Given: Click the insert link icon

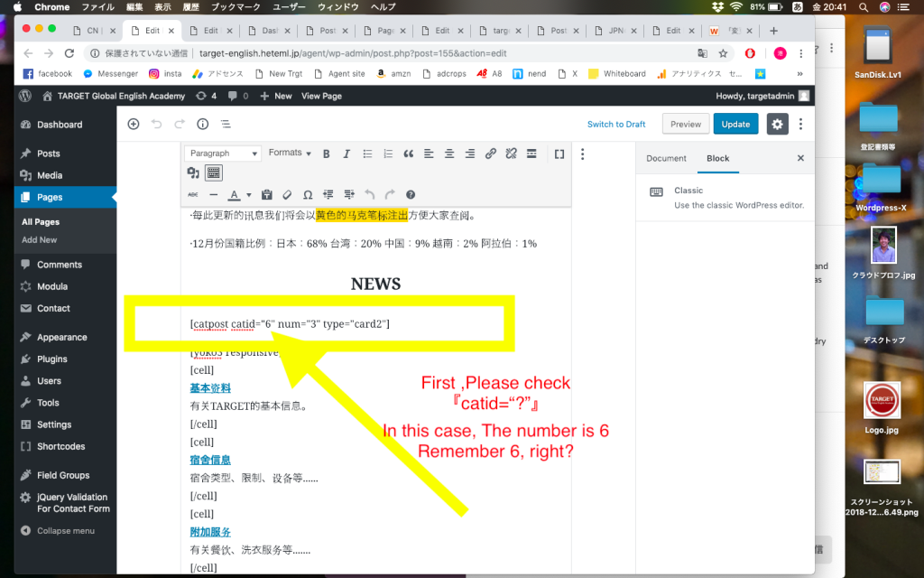Looking at the screenshot, I should (491, 154).
